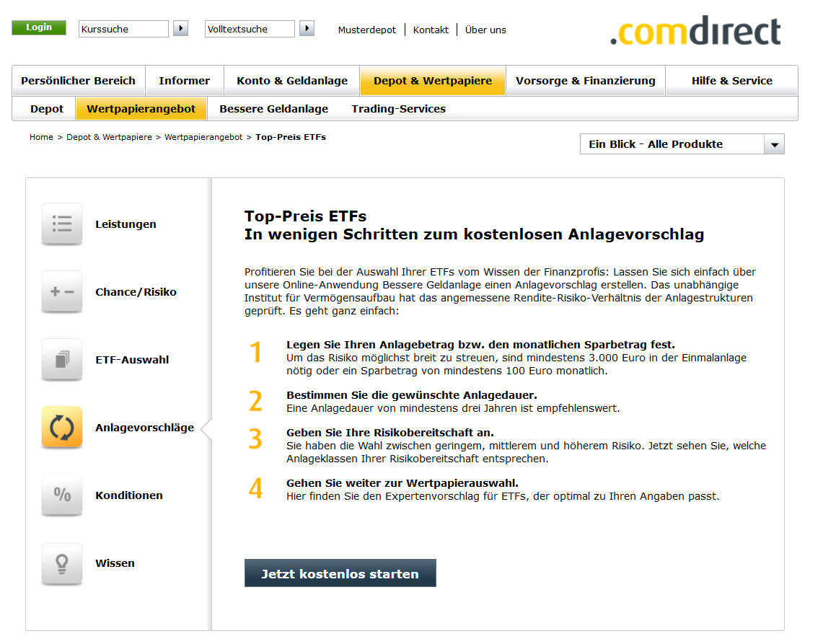Select the ETF-Auswahl documents icon

62,360
